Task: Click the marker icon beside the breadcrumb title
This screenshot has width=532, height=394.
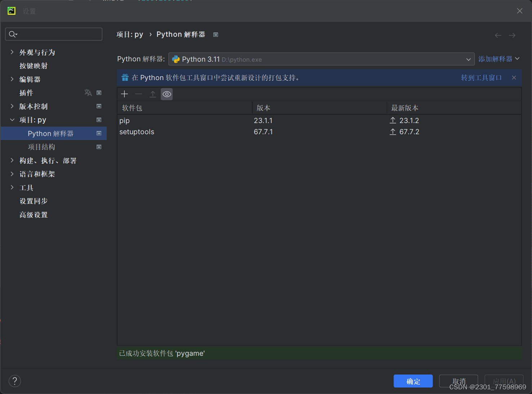Action: tap(216, 35)
